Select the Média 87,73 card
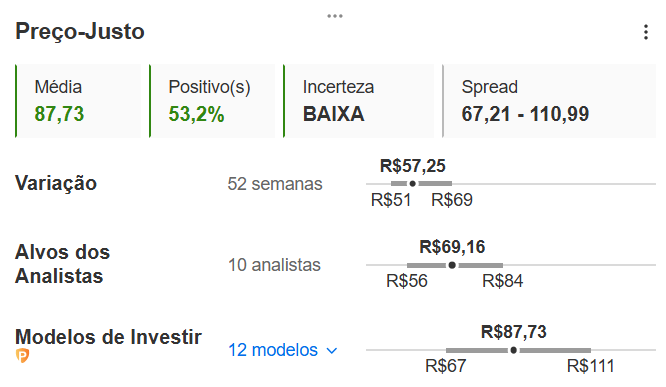This screenshot has height=387, width=666. (78, 101)
